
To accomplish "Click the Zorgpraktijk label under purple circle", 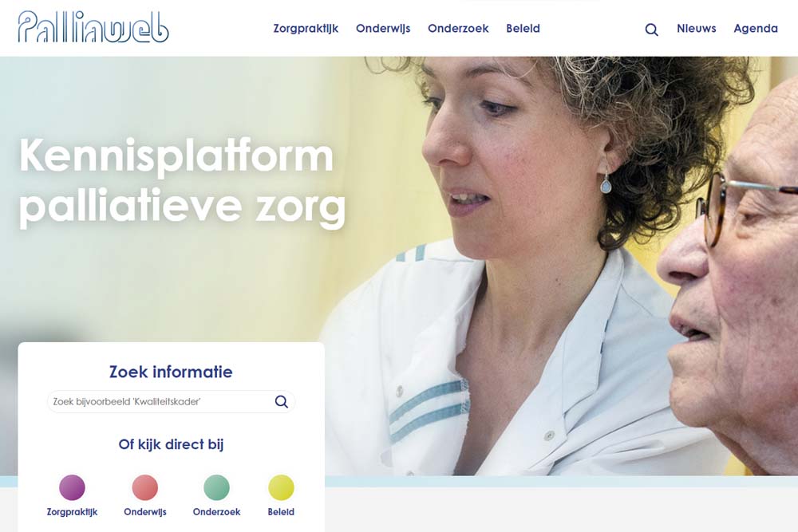I will 72,512.
